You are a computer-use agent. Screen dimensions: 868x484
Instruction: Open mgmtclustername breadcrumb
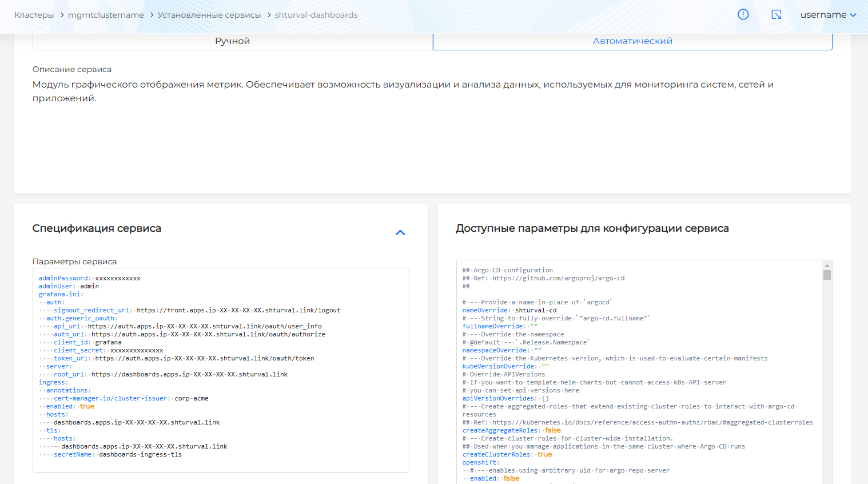pos(106,15)
